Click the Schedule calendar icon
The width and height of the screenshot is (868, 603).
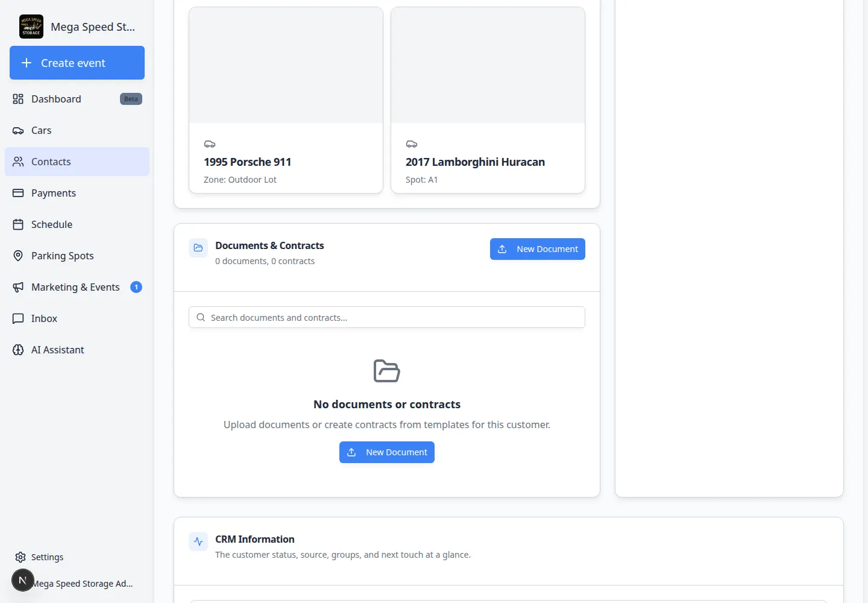tap(18, 224)
